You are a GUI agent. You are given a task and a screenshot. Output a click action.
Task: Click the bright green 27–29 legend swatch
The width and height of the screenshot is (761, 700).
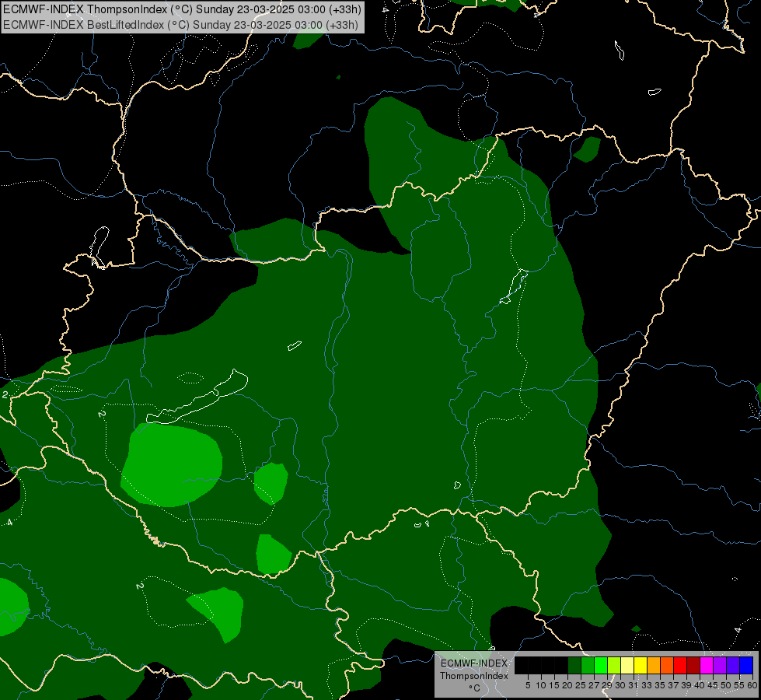pos(601,665)
